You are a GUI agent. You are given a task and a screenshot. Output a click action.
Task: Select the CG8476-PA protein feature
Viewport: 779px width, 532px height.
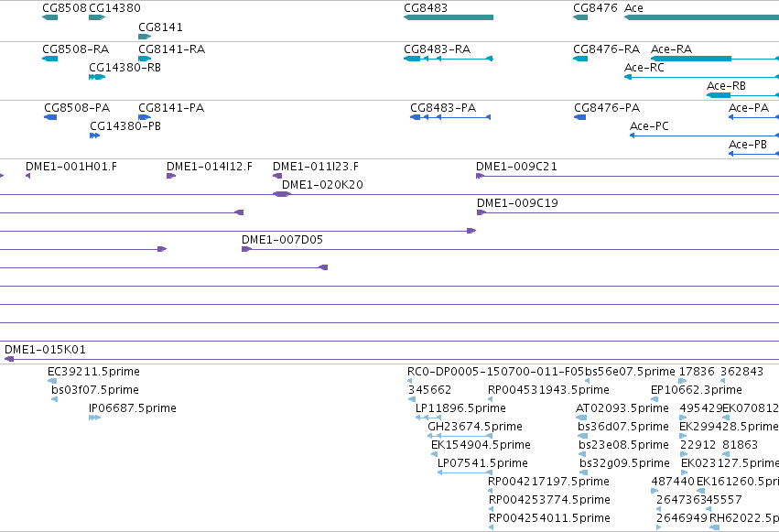click(579, 117)
